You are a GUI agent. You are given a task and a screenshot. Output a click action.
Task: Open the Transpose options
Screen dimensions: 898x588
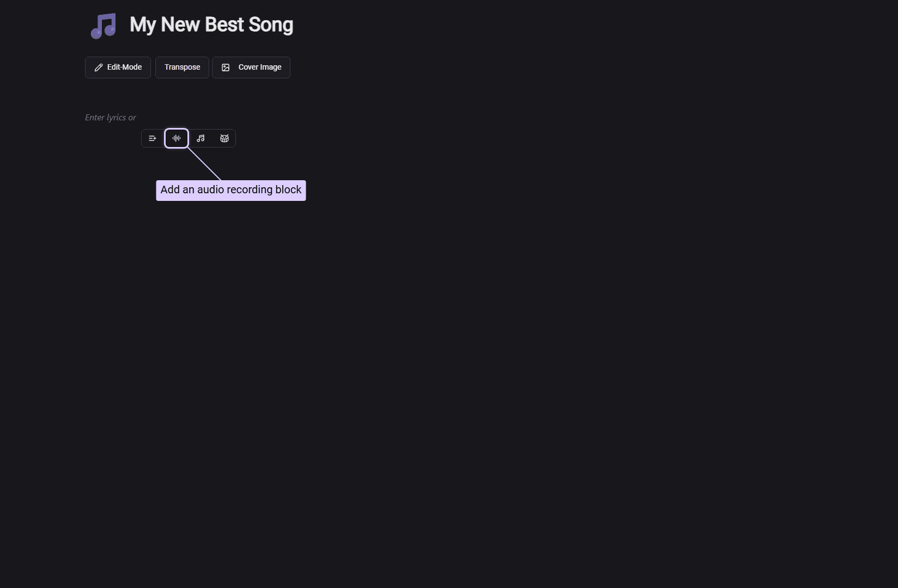[182, 68]
